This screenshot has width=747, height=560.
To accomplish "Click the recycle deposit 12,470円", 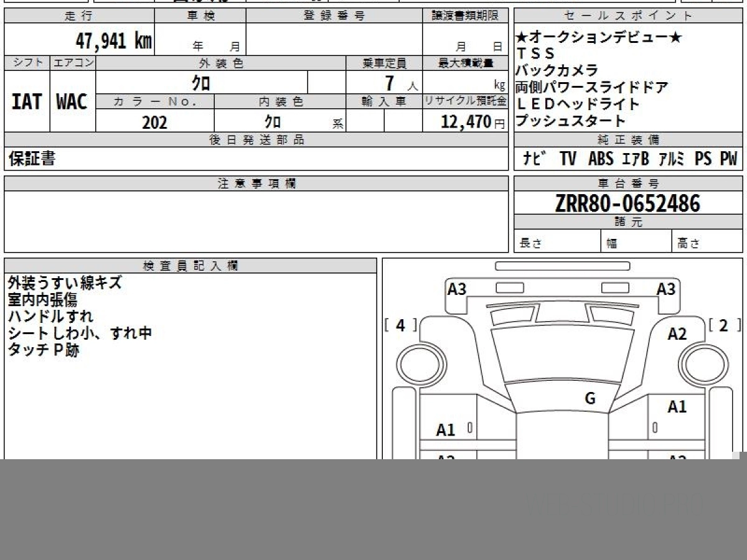I will (x=473, y=122).
